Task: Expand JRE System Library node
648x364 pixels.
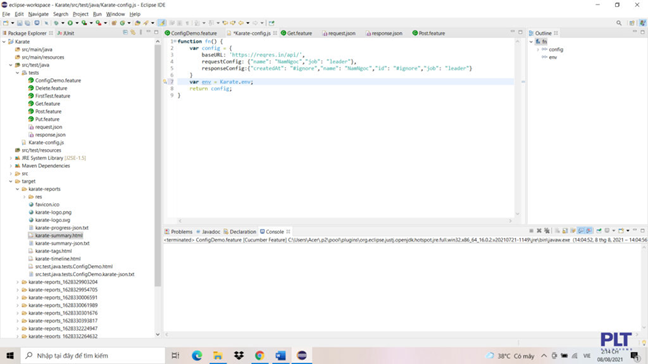Action: pos(11,158)
